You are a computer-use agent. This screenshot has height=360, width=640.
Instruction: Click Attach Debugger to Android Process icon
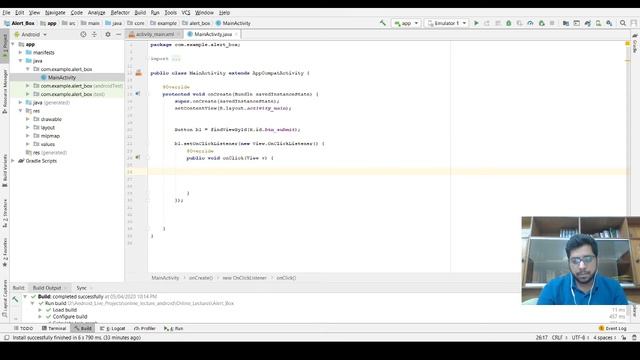[x=542, y=23]
